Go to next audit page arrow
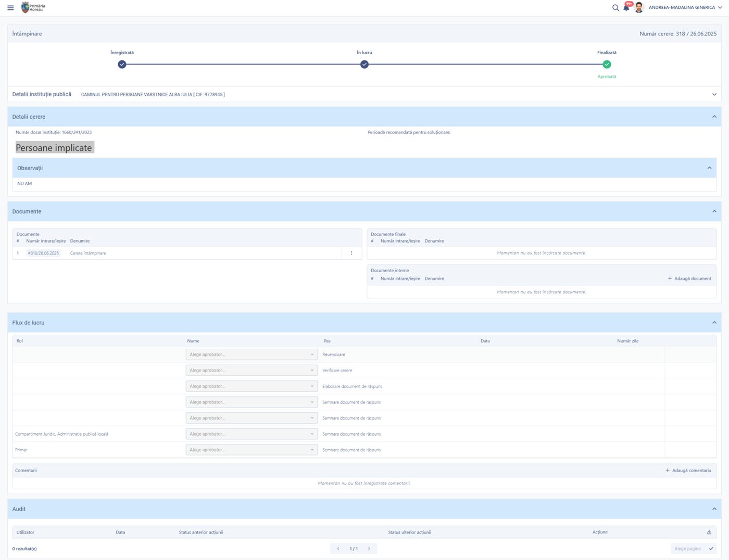The image size is (729, 560). pyautogui.click(x=369, y=549)
